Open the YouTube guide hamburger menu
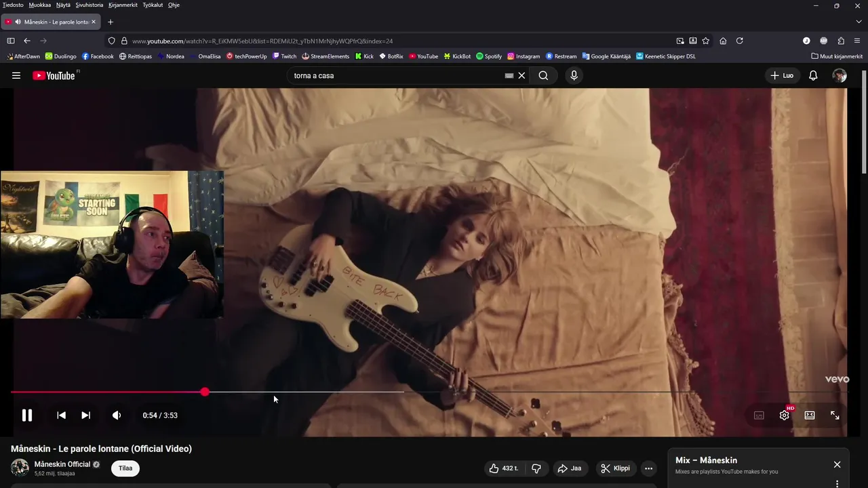 pos(16,75)
